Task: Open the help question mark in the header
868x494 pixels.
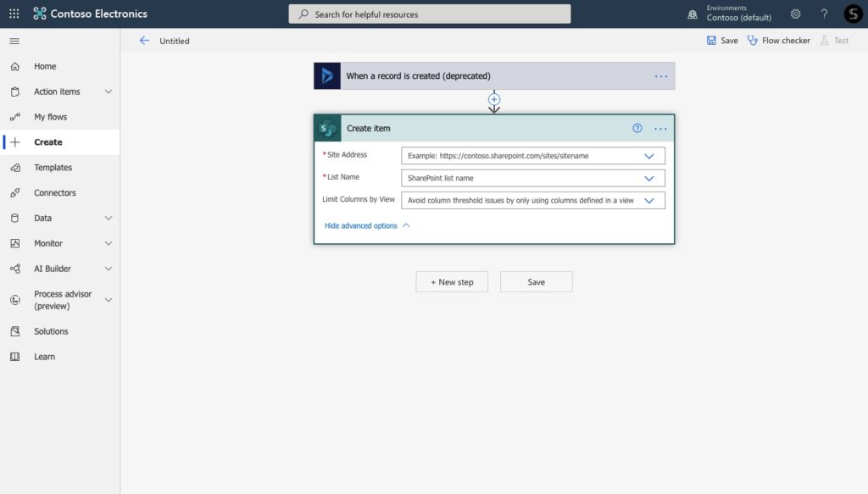Action: pyautogui.click(x=824, y=14)
